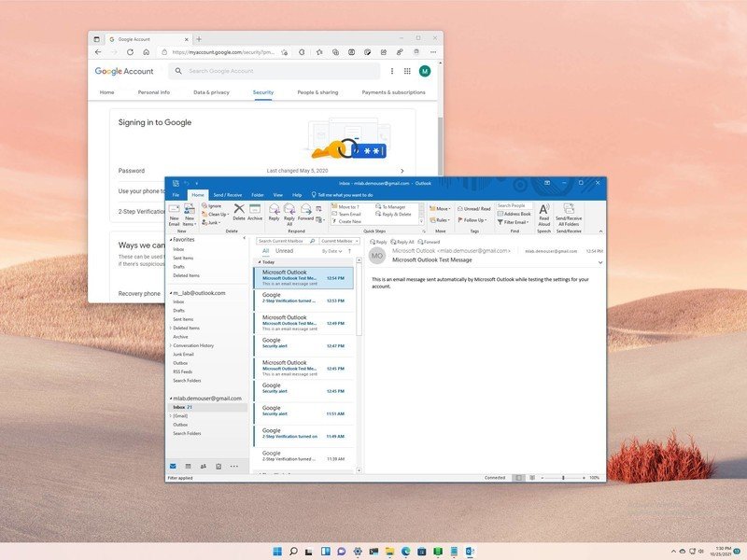The height and width of the screenshot is (560, 747).
Task: Open the Folder ribbon tab
Action: (258, 195)
